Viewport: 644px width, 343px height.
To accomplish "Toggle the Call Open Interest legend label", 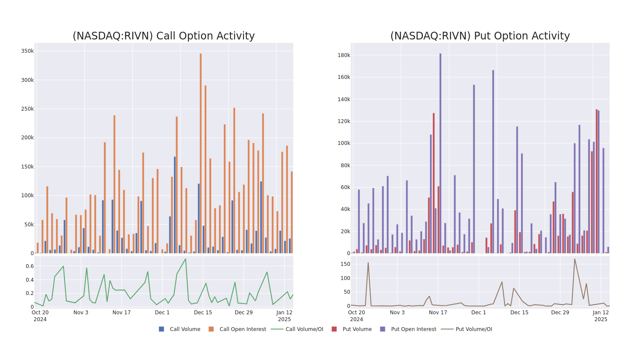I will coord(243,329).
